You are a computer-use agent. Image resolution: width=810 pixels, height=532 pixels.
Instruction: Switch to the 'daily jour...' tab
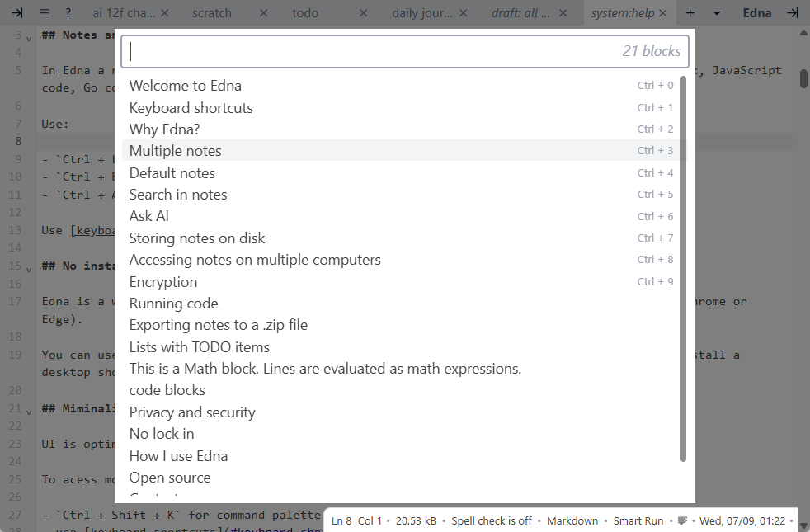[422, 13]
